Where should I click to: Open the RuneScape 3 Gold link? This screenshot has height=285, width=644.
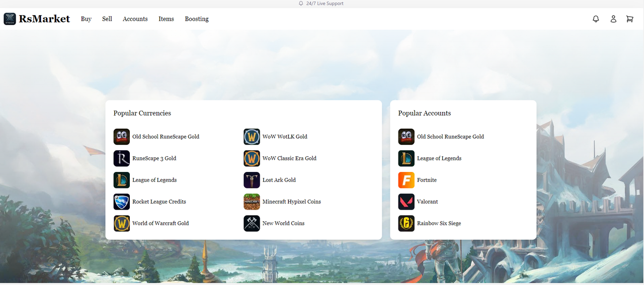click(154, 158)
